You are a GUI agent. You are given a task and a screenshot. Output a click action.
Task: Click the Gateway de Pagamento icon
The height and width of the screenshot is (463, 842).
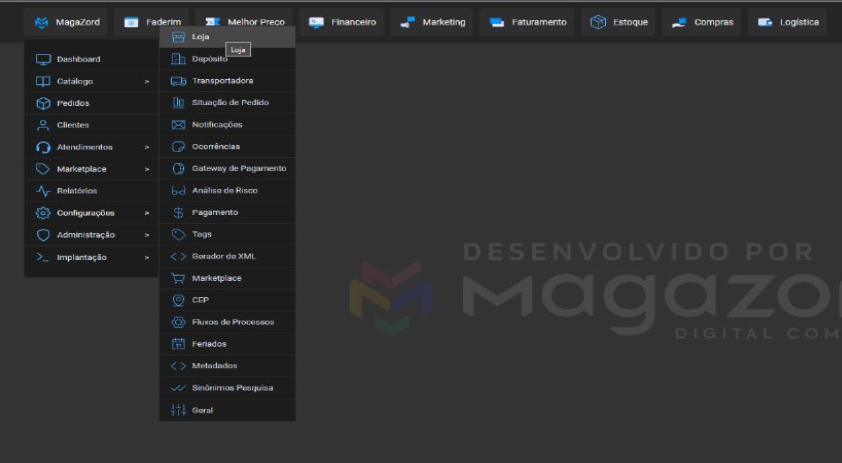coord(178,169)
